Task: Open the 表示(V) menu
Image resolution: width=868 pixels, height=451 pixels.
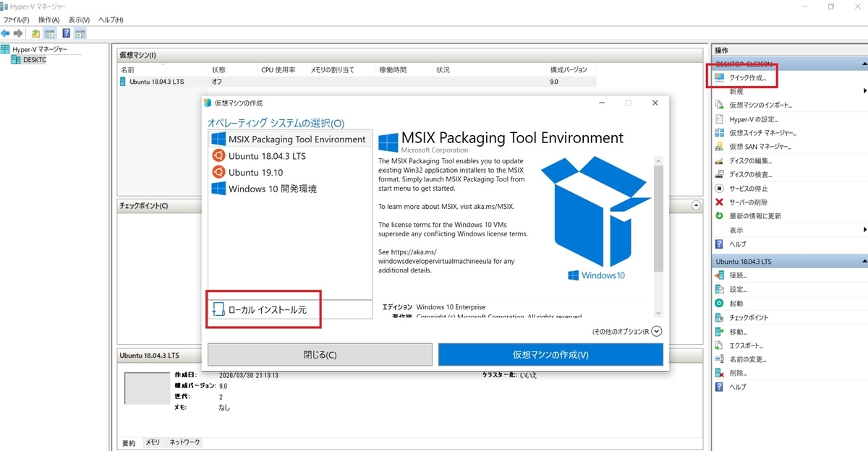Action: coord(80,20)
